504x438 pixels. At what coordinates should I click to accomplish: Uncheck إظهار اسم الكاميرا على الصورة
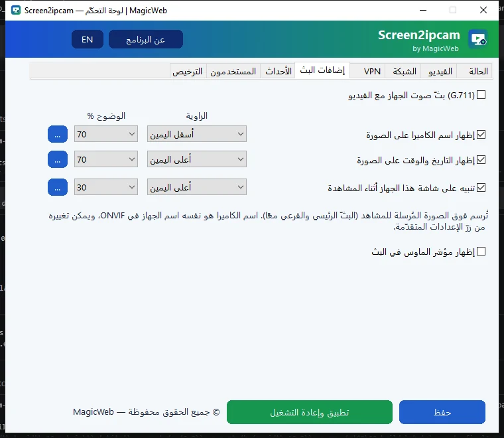click(x=481, y=135)
